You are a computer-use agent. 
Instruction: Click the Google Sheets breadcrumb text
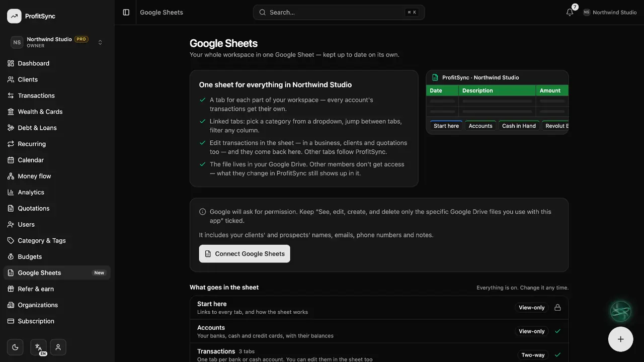tap(162, 12)
